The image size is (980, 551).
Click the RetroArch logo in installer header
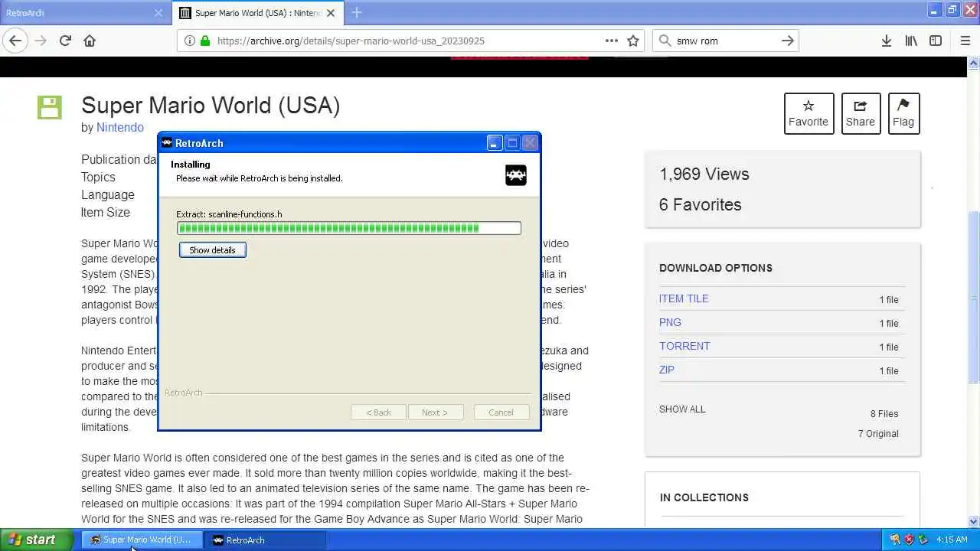pos(516,175)
